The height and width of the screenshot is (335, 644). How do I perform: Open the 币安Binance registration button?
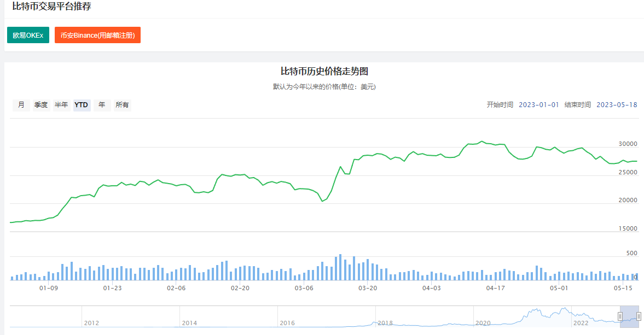[97, 35]
